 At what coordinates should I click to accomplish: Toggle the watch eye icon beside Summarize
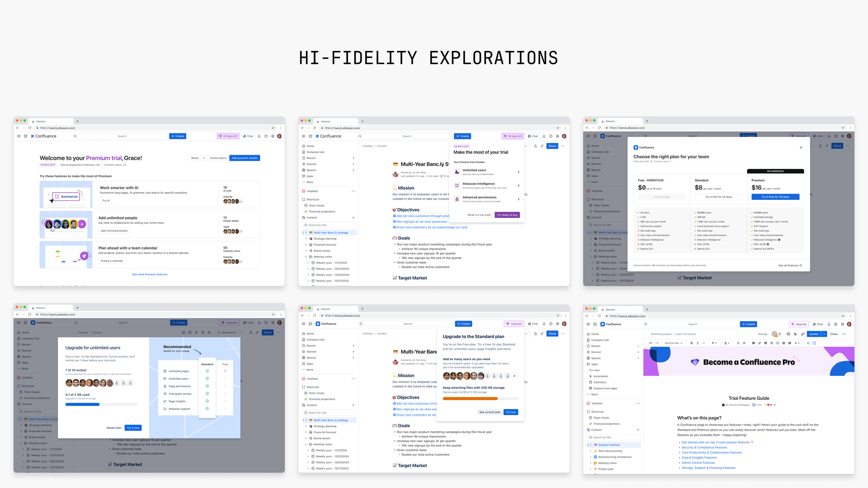209,333
